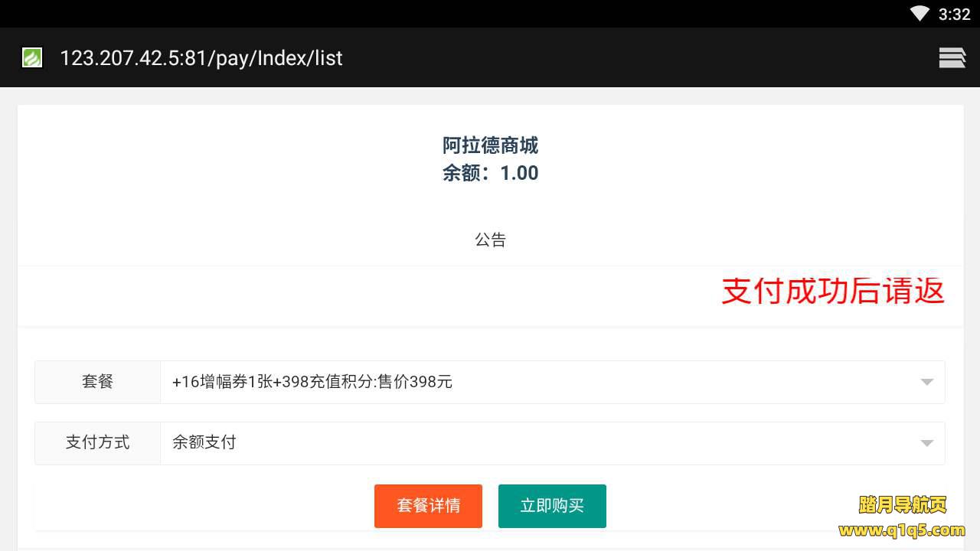Click the green browser favicon icon
This screenshot has height=551, width=980.
[x=32, y=57]
